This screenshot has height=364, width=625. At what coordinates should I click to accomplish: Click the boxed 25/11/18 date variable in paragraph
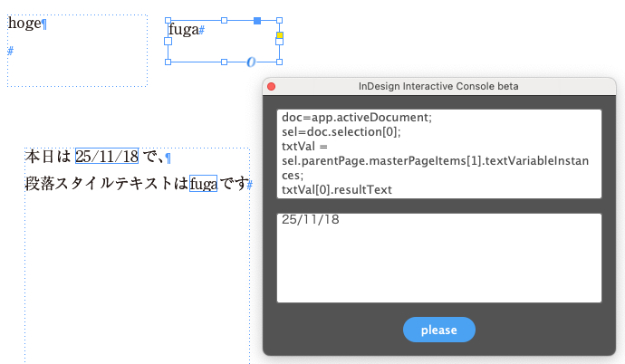(x=107, y=157)
